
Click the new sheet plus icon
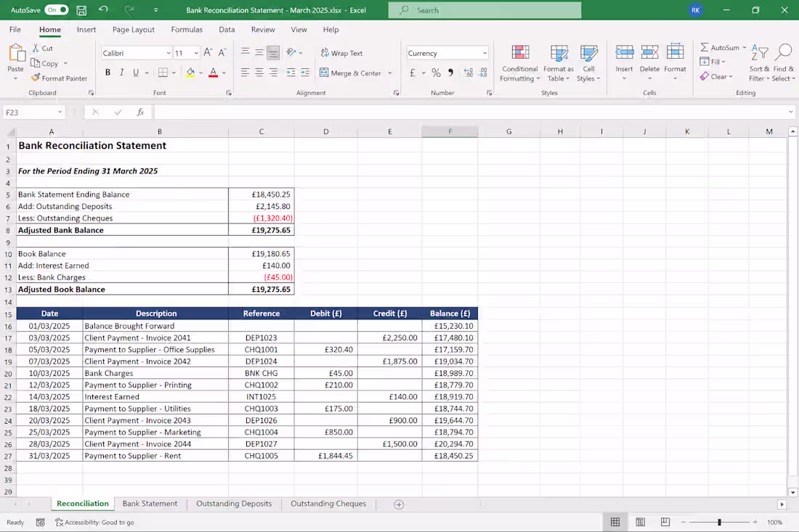pos(399,504)
